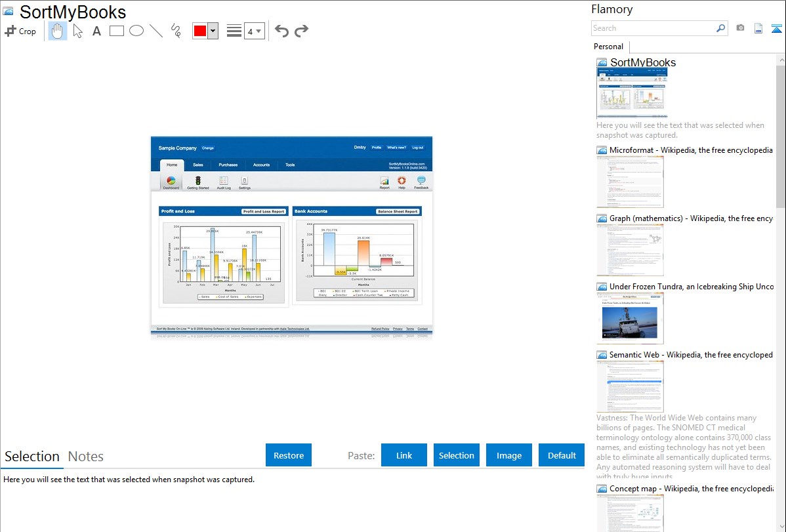786x532 pixels.
Task: Open the line width dropdown showing 4
Action: coord(254,31)
